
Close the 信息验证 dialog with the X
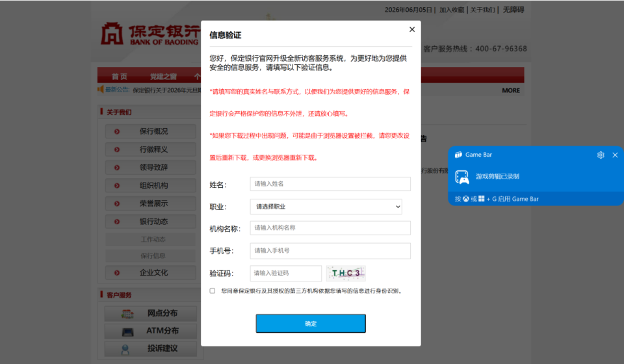412,29
